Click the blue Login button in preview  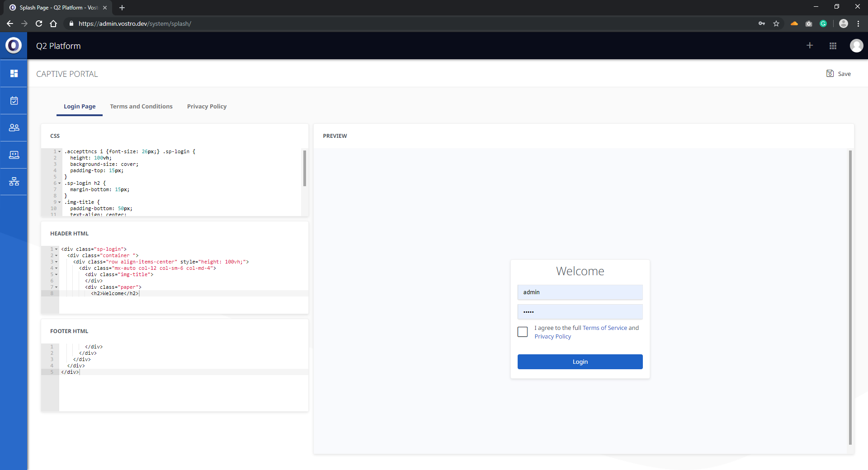point(580,362)
